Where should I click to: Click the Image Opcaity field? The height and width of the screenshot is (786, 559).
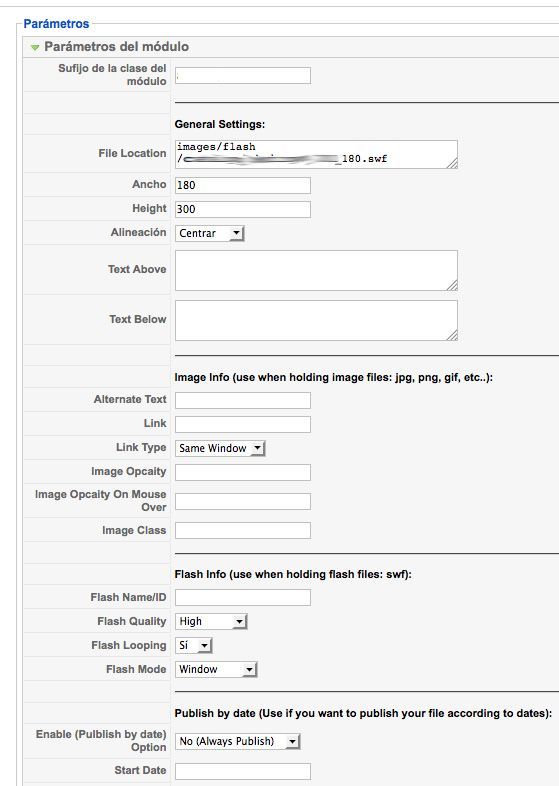243,472
